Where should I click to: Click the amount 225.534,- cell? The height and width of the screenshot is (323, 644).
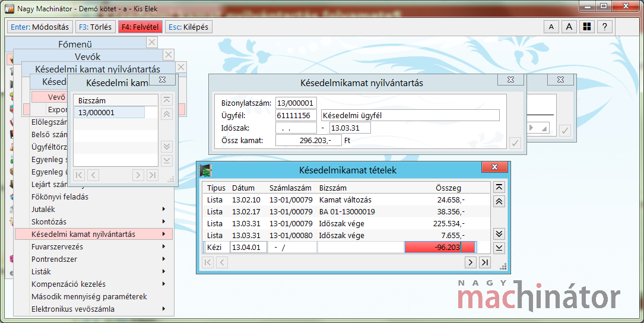pos(449,224)
